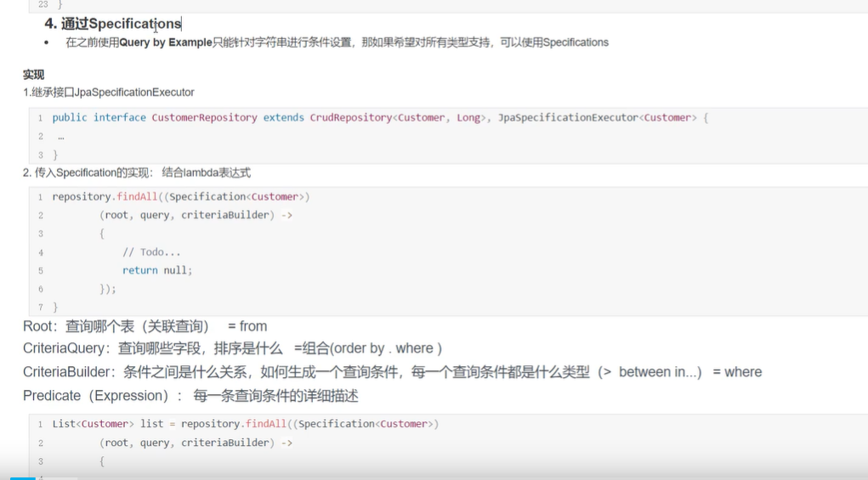This screenshot has height=480, width=868.
Task: Click the bold phrase 'Query by Example'
Action: (x=166, y=42)
